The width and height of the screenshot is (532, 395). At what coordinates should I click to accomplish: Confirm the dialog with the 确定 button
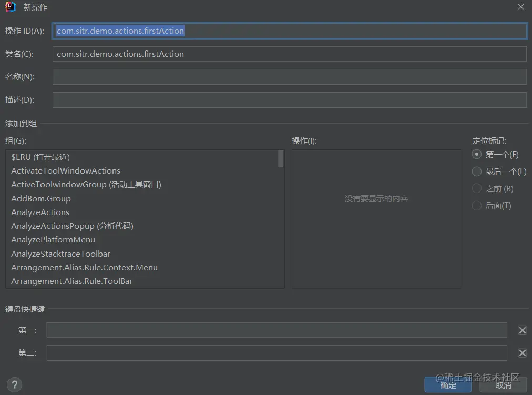448,385
